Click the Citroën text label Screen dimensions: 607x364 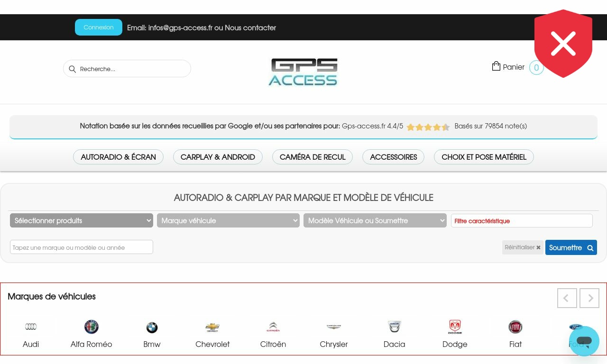click(273, 344)
